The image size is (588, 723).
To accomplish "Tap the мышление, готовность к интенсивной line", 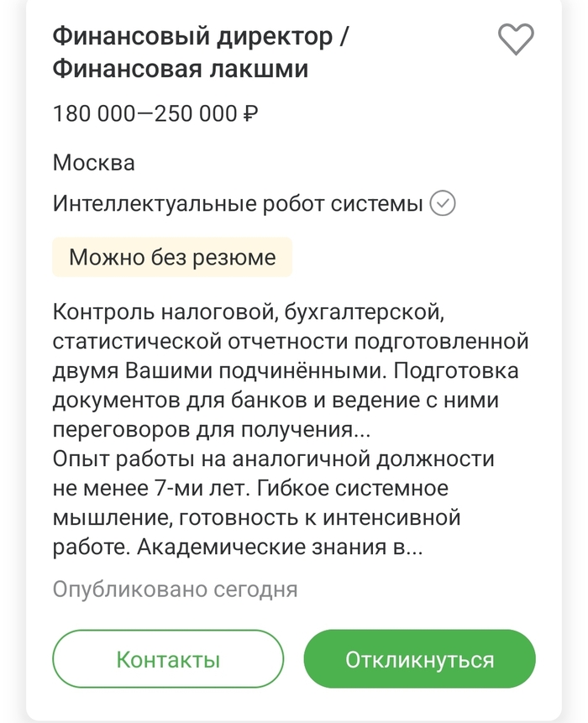I will (256, 518).
